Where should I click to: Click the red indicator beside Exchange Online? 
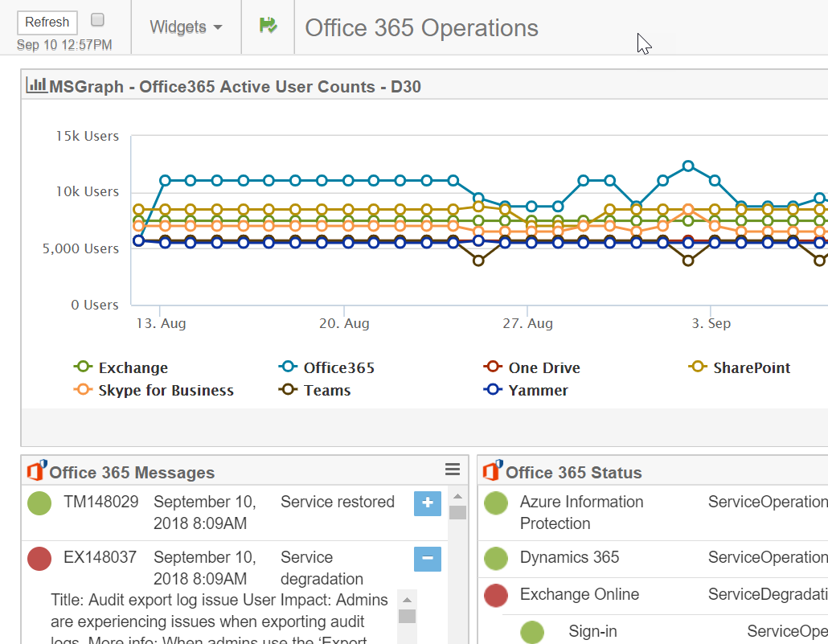click(x=496, y=596)
